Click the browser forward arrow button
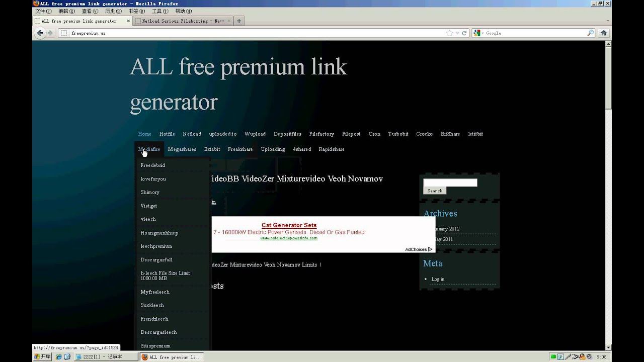644x362 pixels. [x=50, y=33]
